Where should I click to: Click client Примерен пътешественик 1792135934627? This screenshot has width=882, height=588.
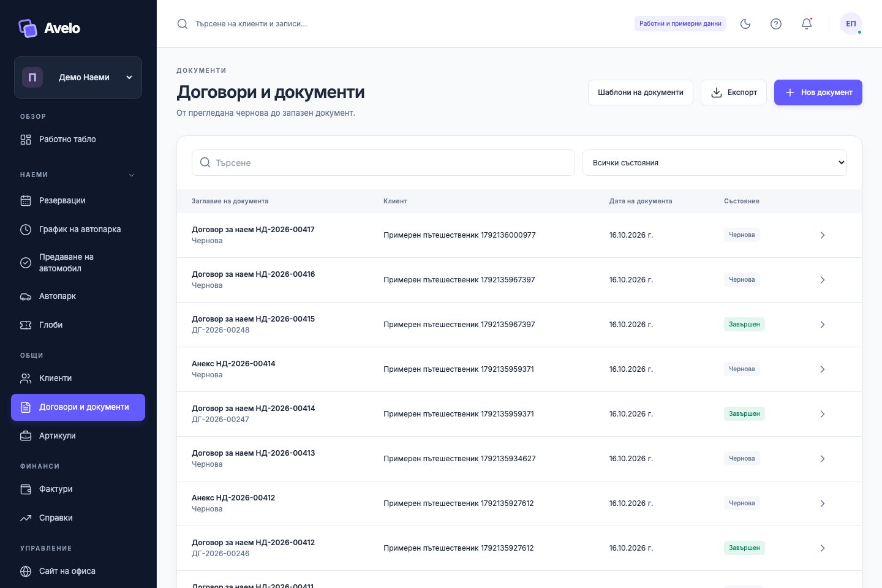[459, 459]
